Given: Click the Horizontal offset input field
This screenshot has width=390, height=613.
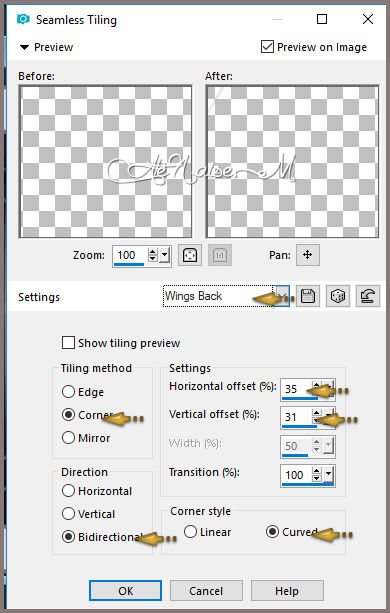Looking at the screenshot, I should pyautogui.click(x=296, y=389).
